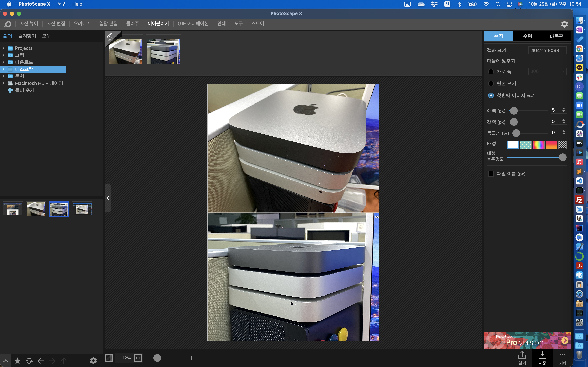
Task: Click the Save (저장) download icon
Action: coord(542,355)
